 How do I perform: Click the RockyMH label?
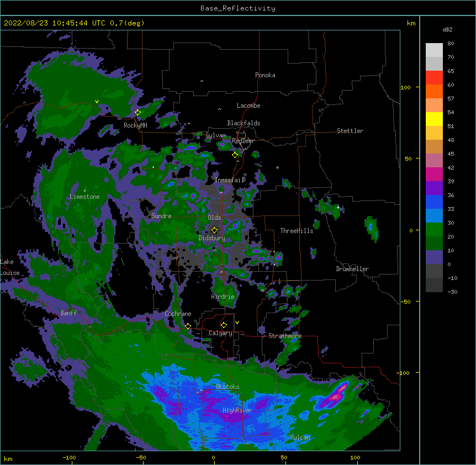(135, 125)
